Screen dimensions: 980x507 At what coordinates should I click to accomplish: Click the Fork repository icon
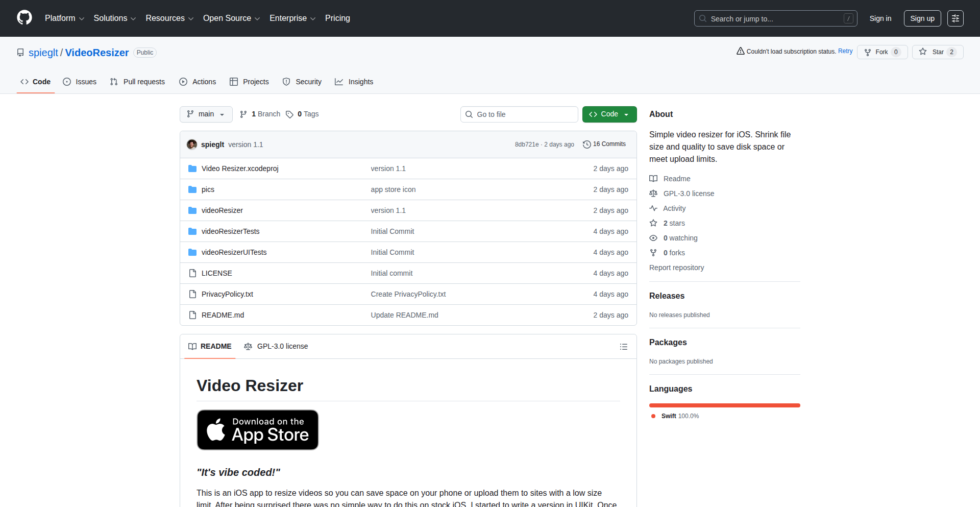[868, 52]
